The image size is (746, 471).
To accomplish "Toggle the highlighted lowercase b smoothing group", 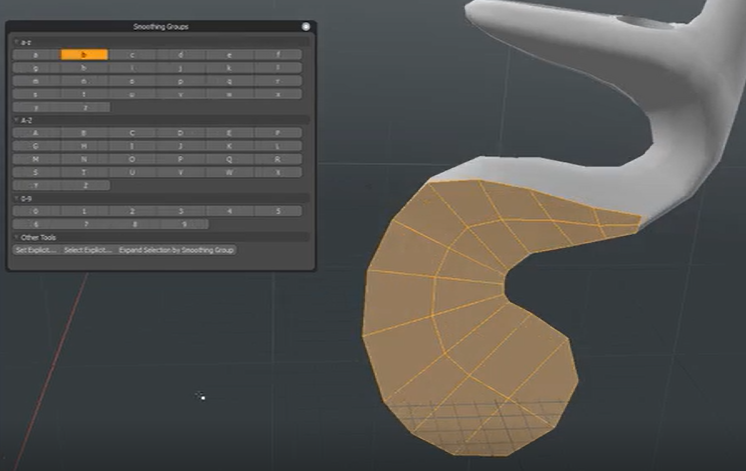I will click(84, 55).
